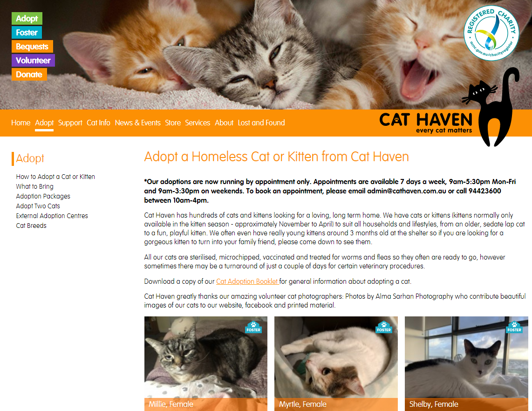The image size is (532, 411).
Task: Open External Adoption Centres sidebar link
Action: [52, 216]
